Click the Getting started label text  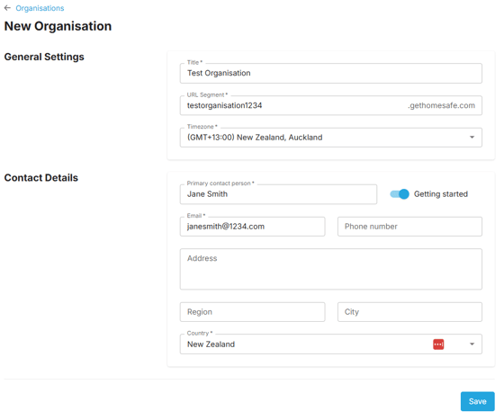click(441, 194)
